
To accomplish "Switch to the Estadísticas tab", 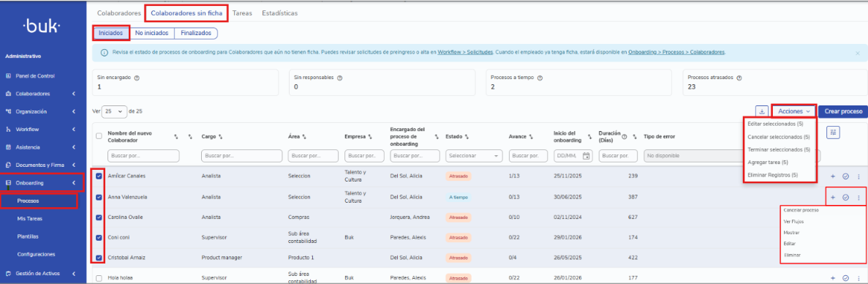I will [279, 12].
